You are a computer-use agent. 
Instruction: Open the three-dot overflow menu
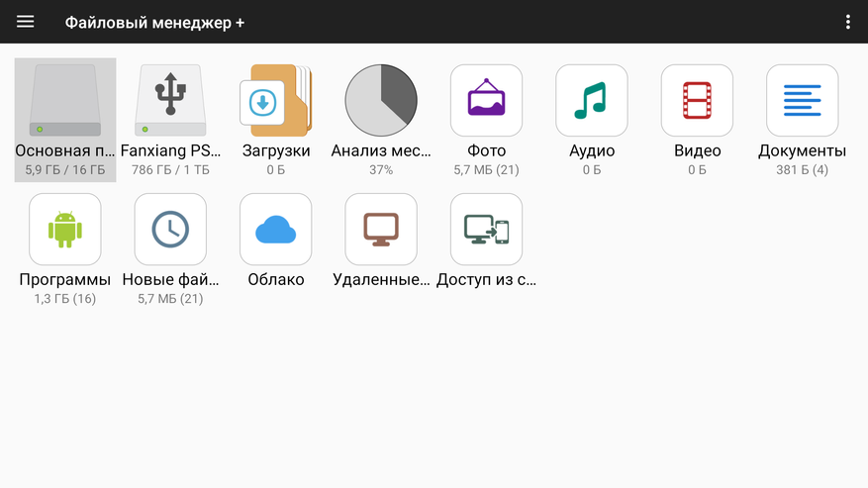point(847,22)
